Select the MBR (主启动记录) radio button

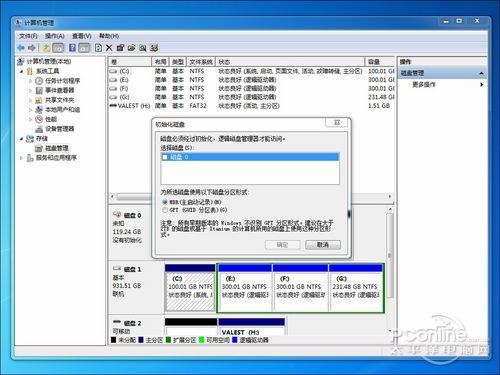[165, 202]
